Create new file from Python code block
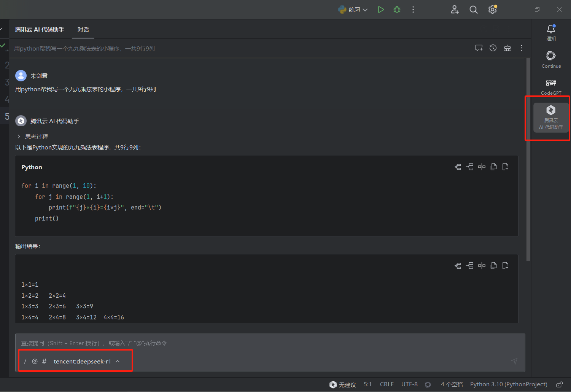 click(x=506, y=167)
